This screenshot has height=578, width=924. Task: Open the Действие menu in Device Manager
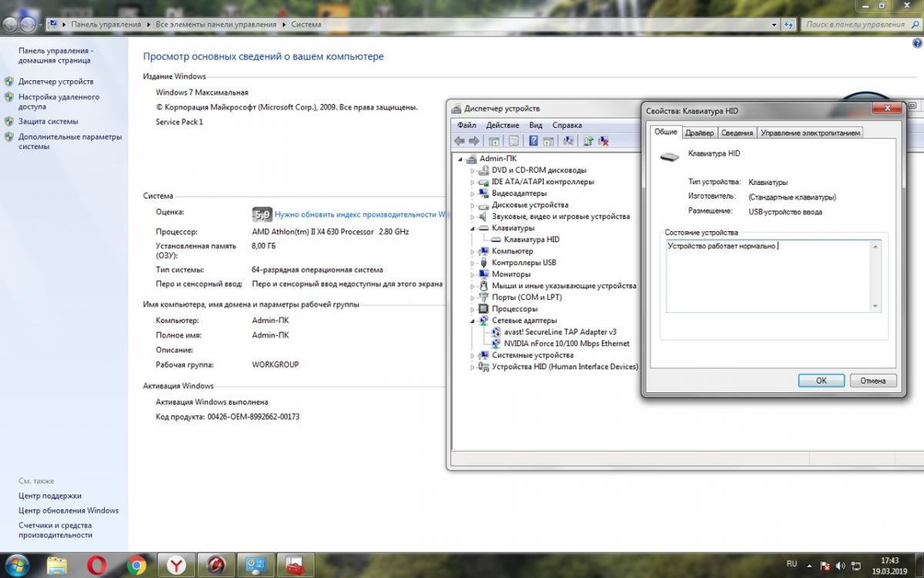pos(502,125)
